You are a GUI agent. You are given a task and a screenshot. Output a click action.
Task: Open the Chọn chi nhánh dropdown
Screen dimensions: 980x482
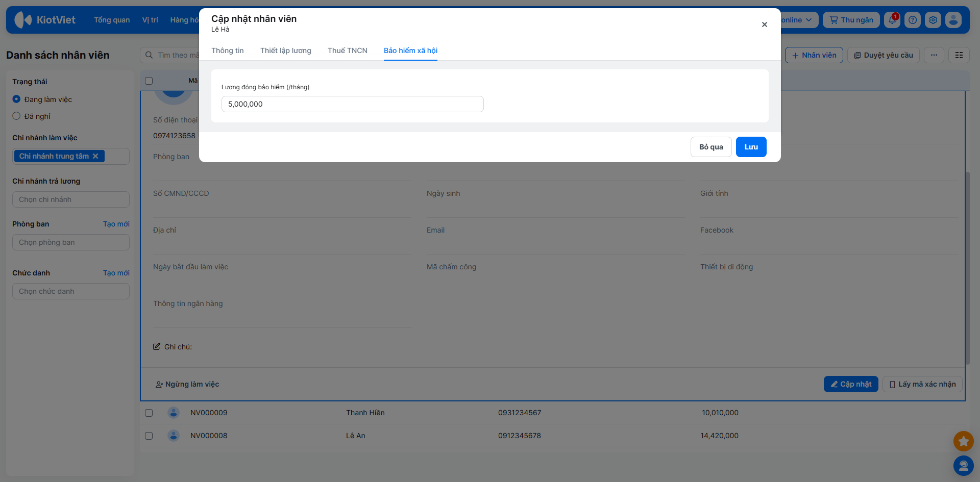(x=71, y=199)
